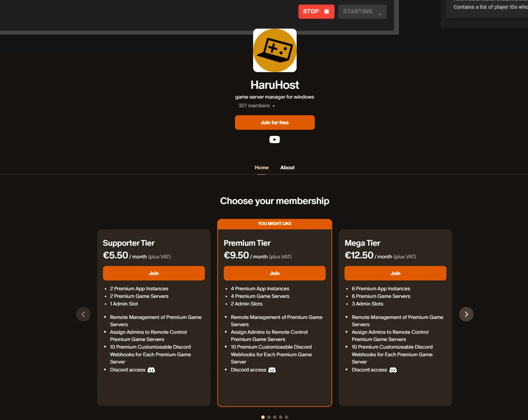Click 'Discord access' in Supporter Tier
Image resolution: width=528 pixels, height=420 pixels.
tap(128, 370)
